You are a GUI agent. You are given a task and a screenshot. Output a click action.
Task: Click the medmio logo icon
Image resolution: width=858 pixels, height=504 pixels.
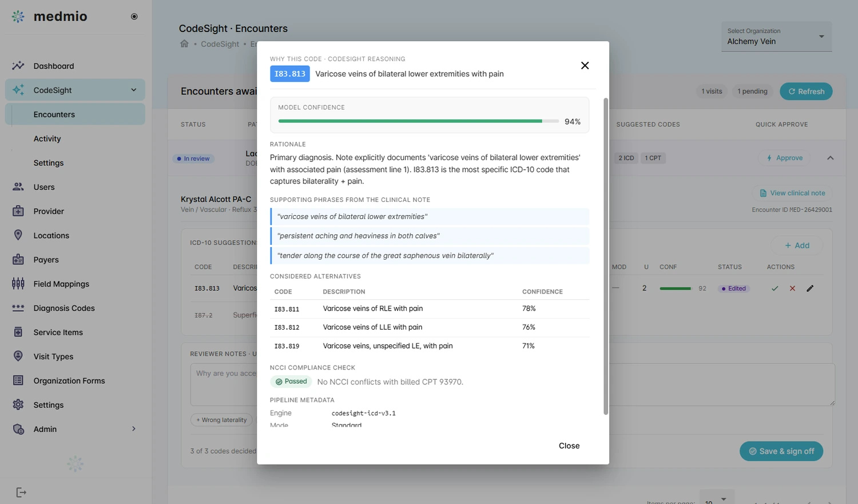pyautogui.click(x=18, y=17)
